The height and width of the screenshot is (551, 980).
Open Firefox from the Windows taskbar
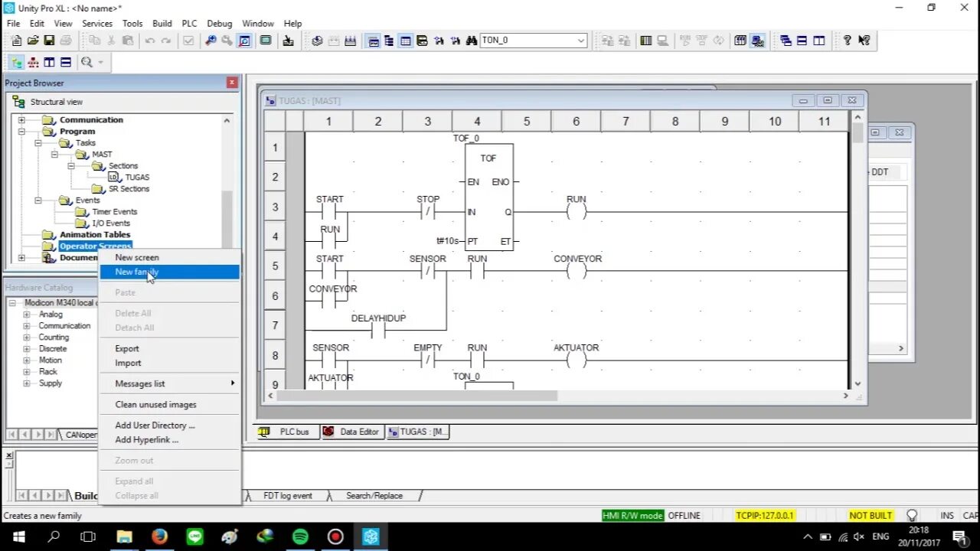159,537
